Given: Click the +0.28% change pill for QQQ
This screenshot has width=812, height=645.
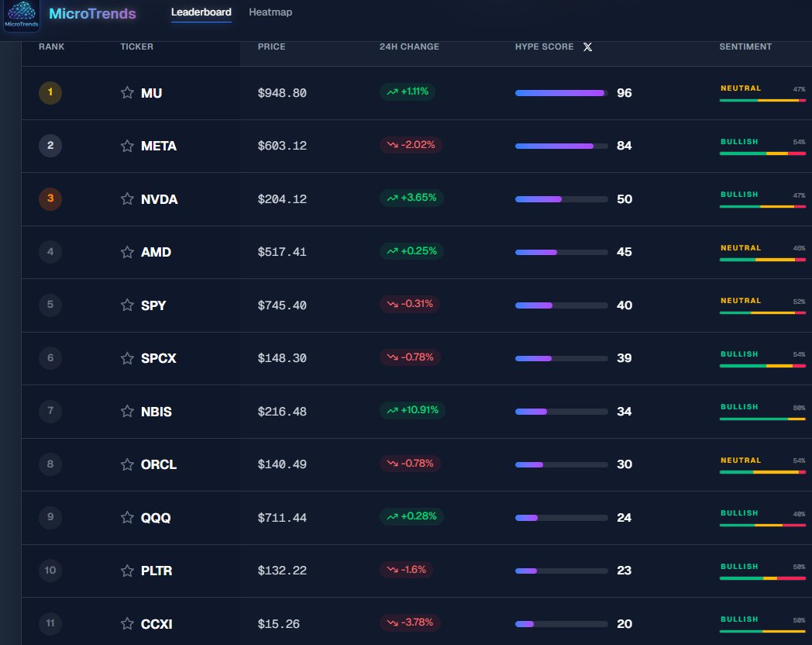Looking at the screenshot, I should 411,516.
